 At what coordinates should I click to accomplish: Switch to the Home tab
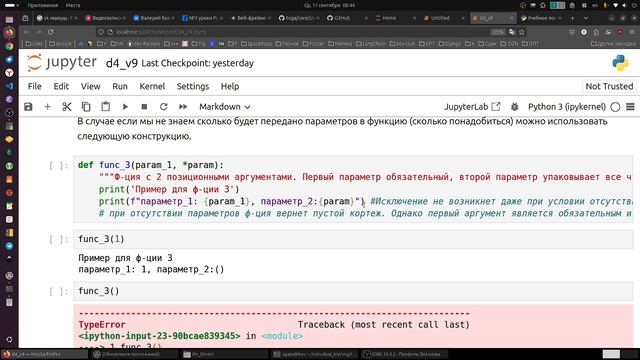[x=396, y=18]
